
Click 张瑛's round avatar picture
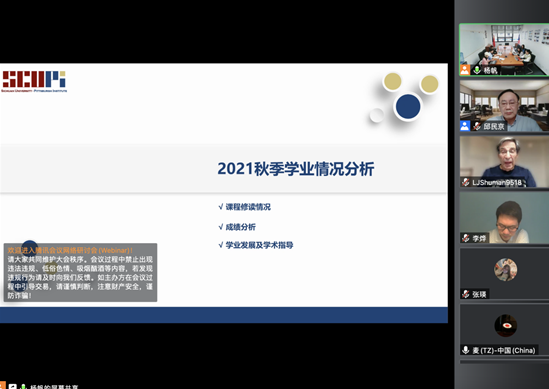point(505,269)
